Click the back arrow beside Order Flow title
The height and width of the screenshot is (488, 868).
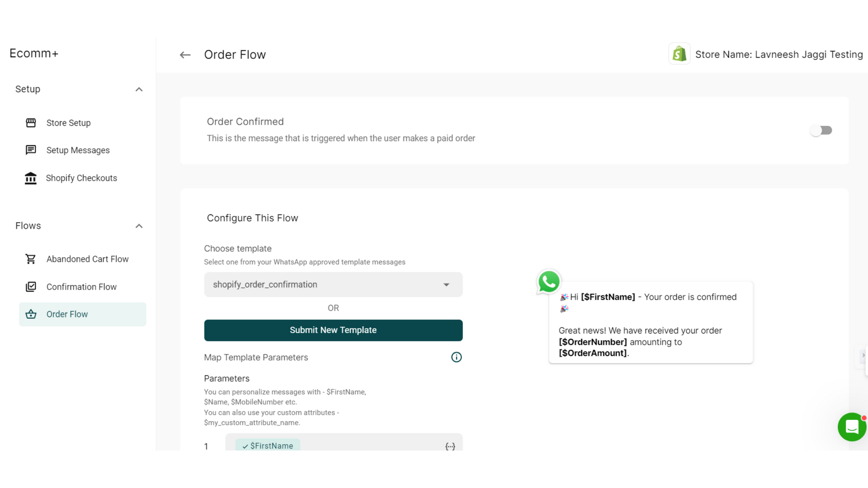click(x=185, y=55)
